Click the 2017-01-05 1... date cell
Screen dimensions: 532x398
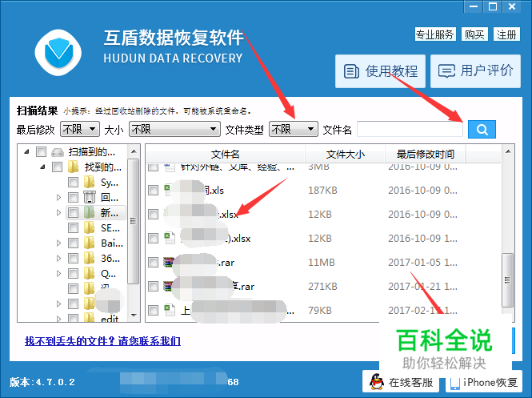click(x=422, y=262)
